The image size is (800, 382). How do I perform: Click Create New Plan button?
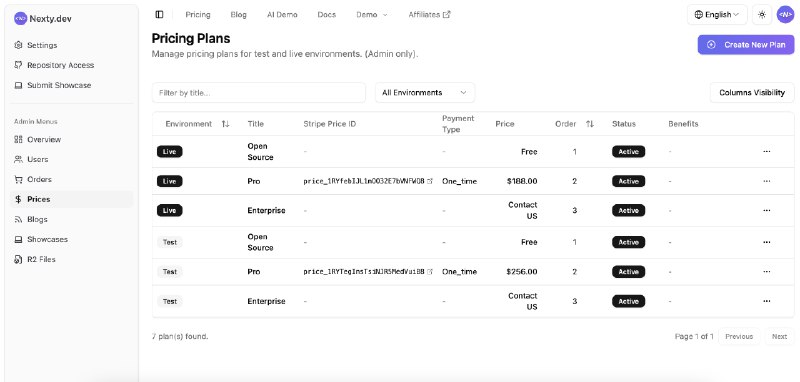(746, 45)
